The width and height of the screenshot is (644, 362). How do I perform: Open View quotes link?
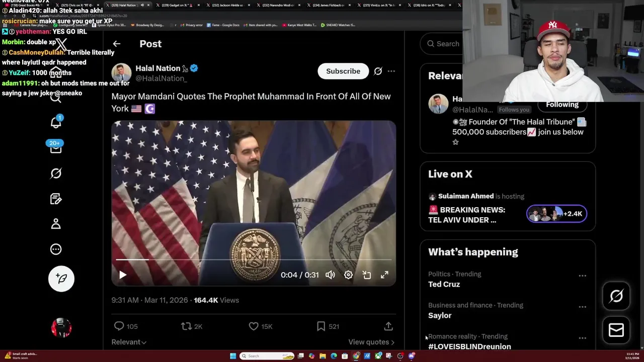tap(371, 342)
